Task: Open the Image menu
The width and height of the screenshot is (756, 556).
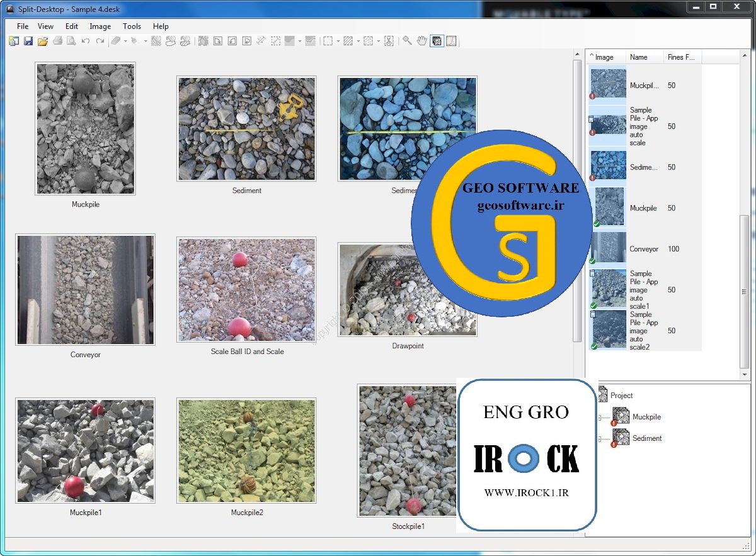Action: [100, 26]
